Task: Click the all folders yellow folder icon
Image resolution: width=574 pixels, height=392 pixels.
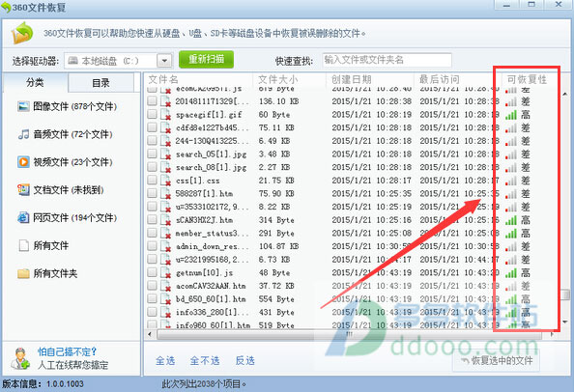Action: [23, 273]
